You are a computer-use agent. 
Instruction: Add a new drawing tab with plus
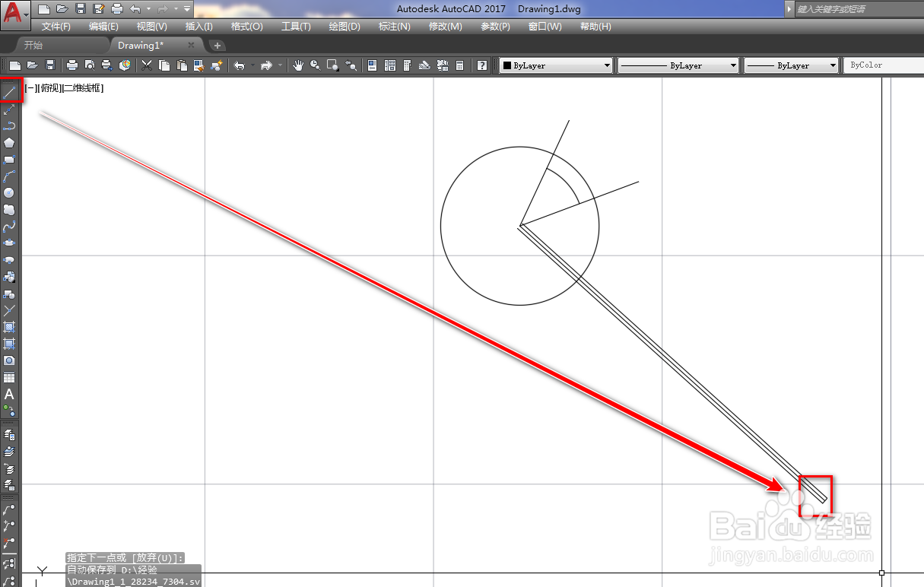click(218, 46)
